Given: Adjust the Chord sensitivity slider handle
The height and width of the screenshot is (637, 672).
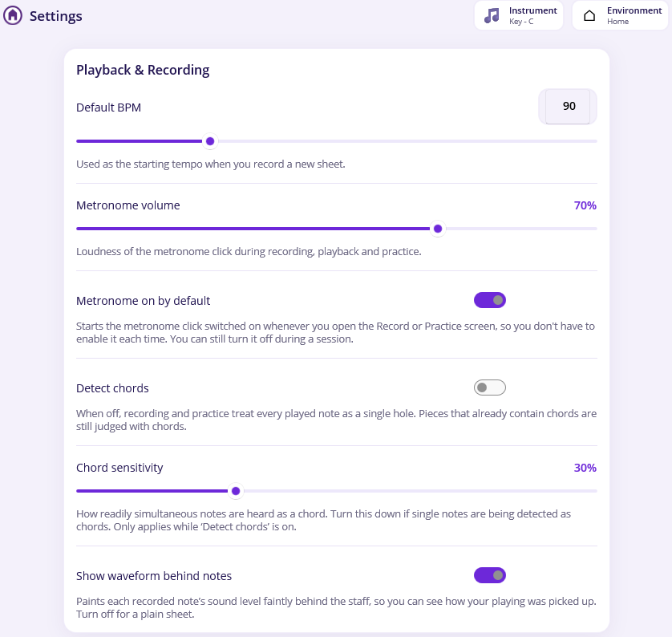Looking at the screenshot, I should (x=236, y=491).
